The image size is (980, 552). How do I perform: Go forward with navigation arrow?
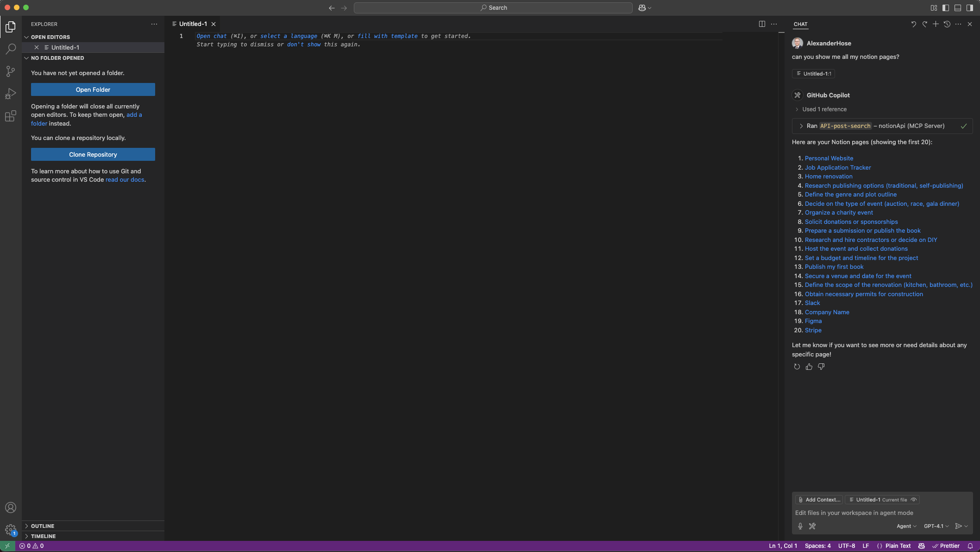pyautogui.click(x=344, y=8)
